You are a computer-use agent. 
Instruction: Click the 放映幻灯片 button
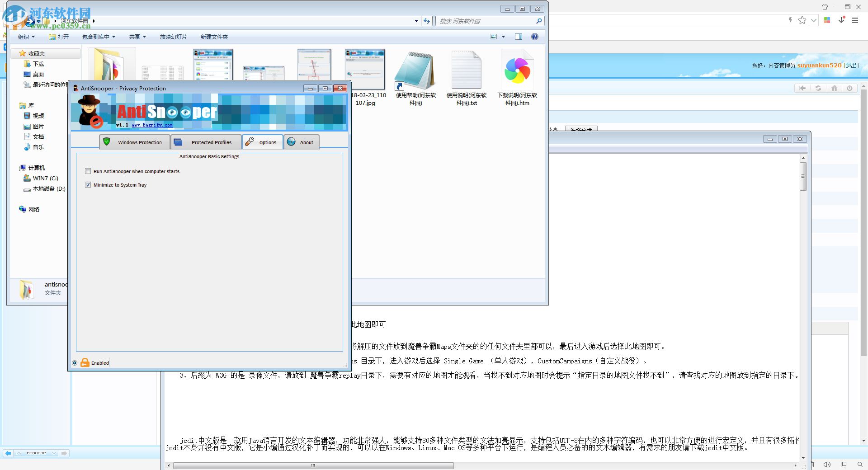tap(174, 37)
